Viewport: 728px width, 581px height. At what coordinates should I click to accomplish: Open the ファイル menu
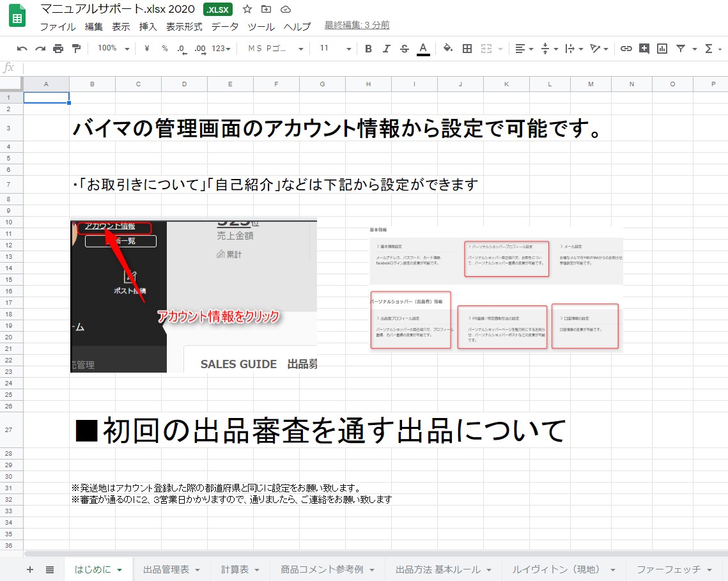[x=58, y=26]
